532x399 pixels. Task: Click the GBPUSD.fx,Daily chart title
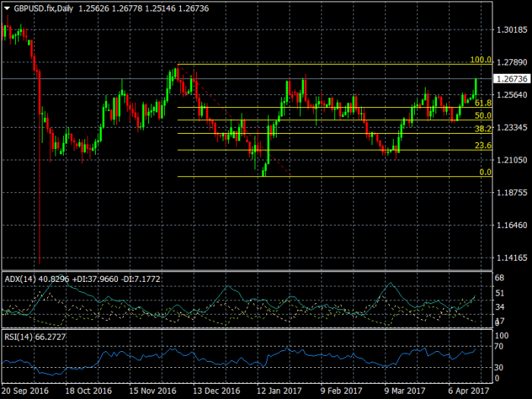click(43, 8)
